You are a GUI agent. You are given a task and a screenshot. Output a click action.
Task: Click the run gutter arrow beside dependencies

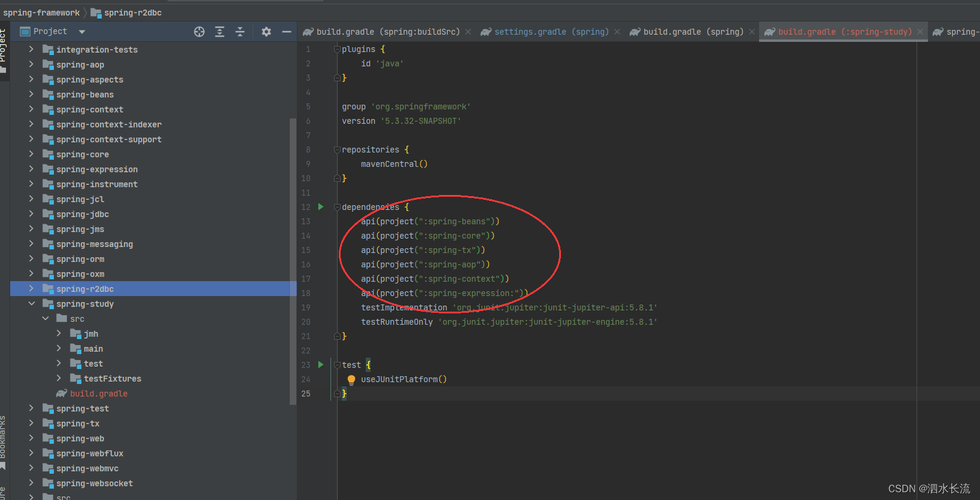(x=321, y=207)
